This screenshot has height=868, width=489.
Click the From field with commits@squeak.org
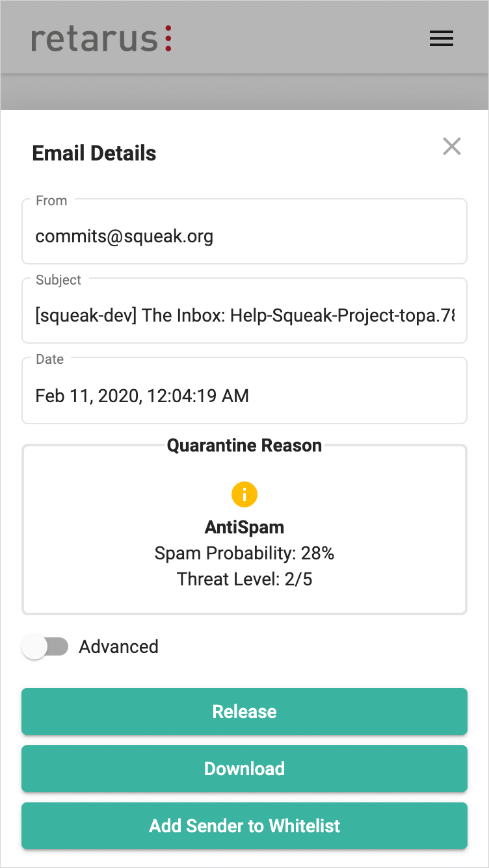tap(244, 236)
